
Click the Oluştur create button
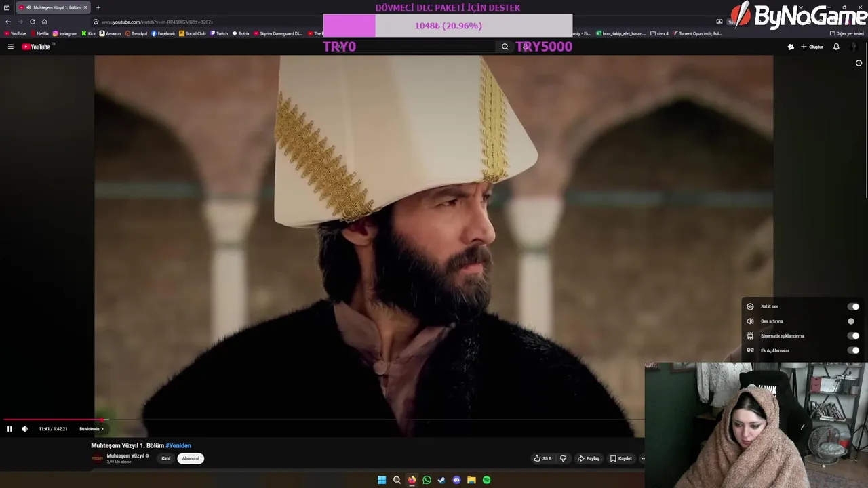click(x=812, y=47)
